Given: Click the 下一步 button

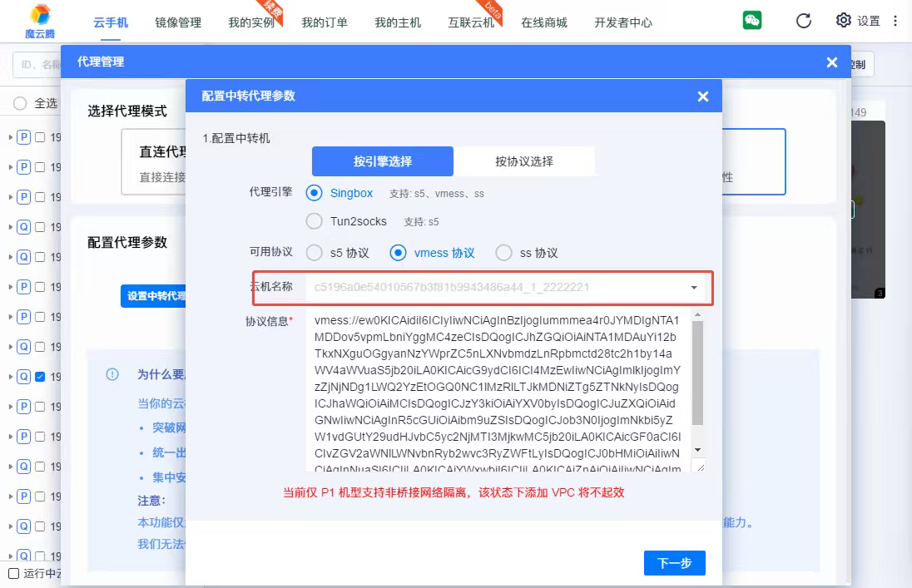Looking at the screenshot, I should (674, 563).
